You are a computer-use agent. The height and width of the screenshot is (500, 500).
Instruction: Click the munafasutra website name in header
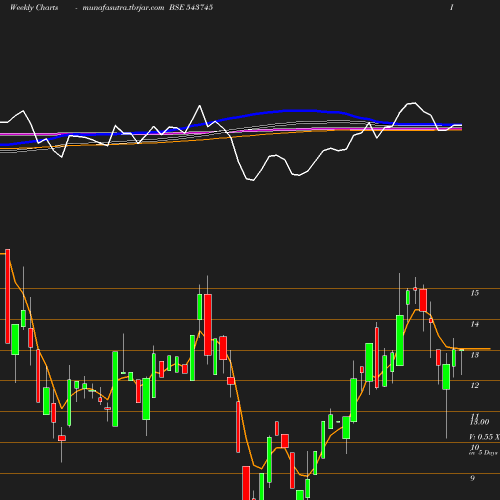[x=123, y=8]
